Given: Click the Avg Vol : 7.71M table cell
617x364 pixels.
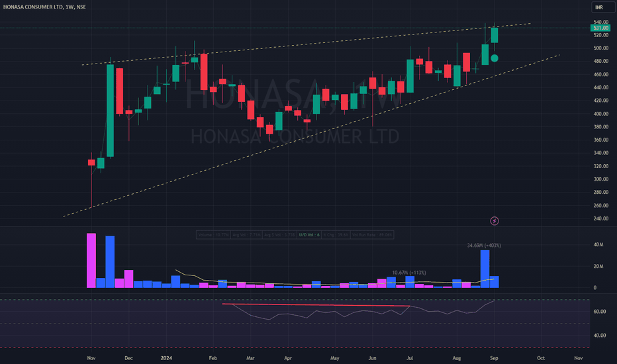Looking at the screenshot, I should pos(246,235).
